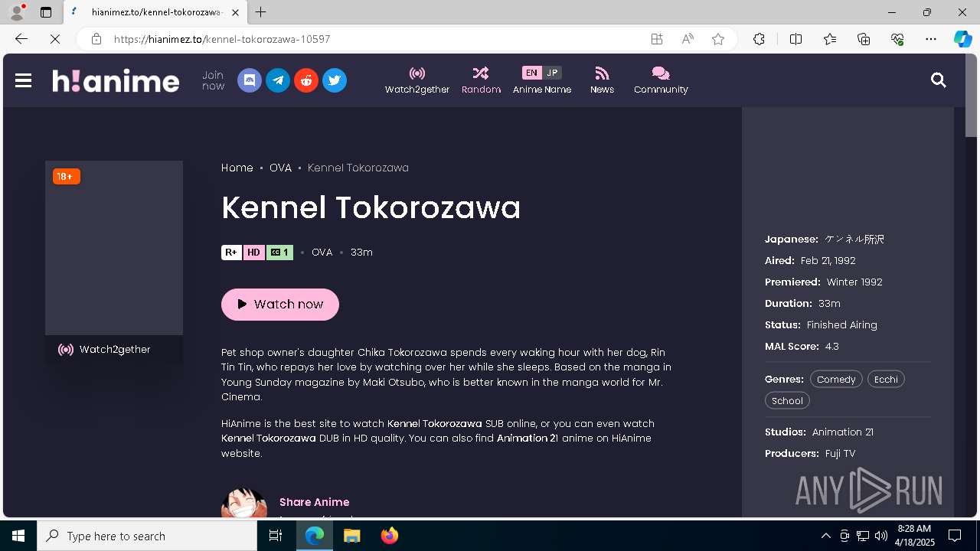Viewport: 980px width, 551px height.
Task: Open the HiAnime Telegram link
Action: pos(278,80)
